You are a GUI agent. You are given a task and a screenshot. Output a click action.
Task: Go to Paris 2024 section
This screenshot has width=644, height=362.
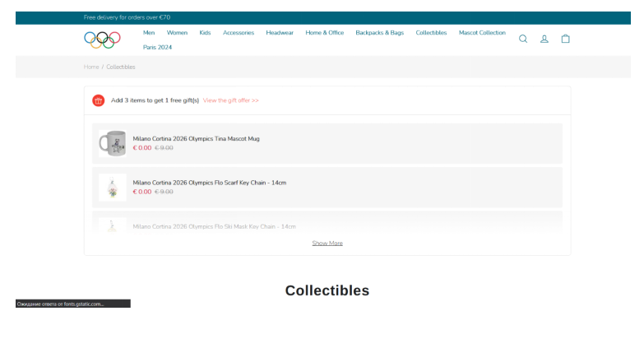click(x=157, y=48)
